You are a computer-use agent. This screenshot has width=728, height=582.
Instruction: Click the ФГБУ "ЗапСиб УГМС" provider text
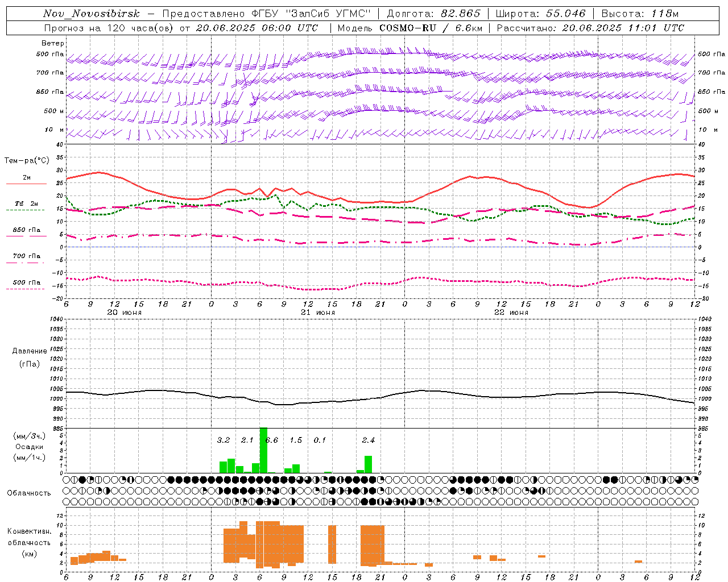tap(311, 14)
